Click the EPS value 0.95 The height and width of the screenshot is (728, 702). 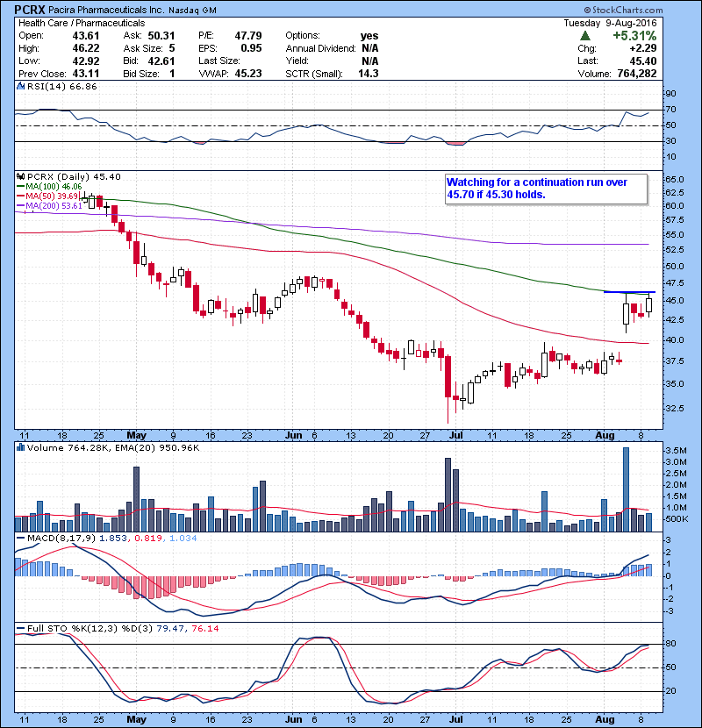[251, 48]
